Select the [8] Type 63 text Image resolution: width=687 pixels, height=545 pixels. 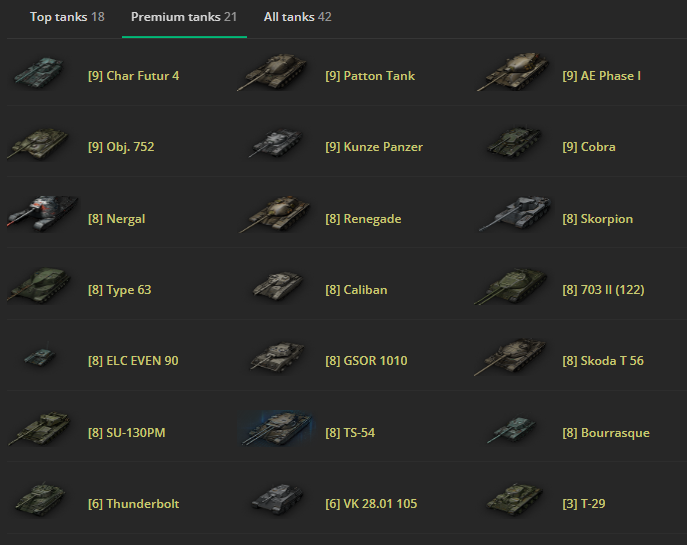(x=120, y=290)
